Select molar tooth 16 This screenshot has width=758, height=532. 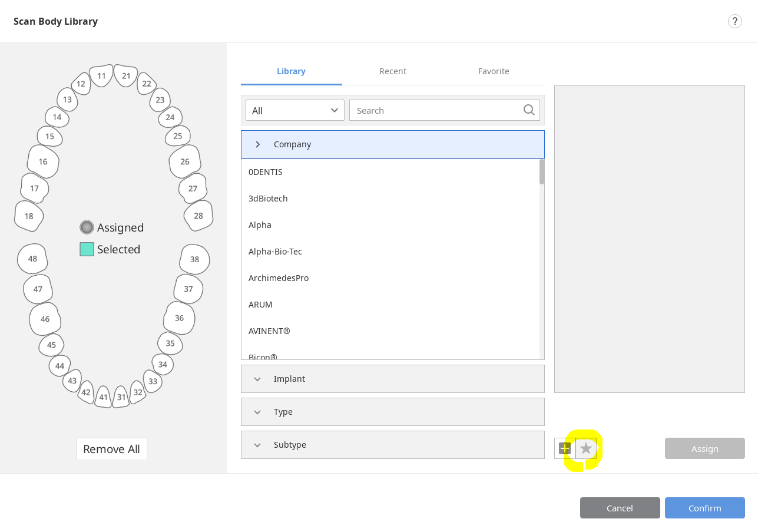pyautogui.click(x=43, y=161)
